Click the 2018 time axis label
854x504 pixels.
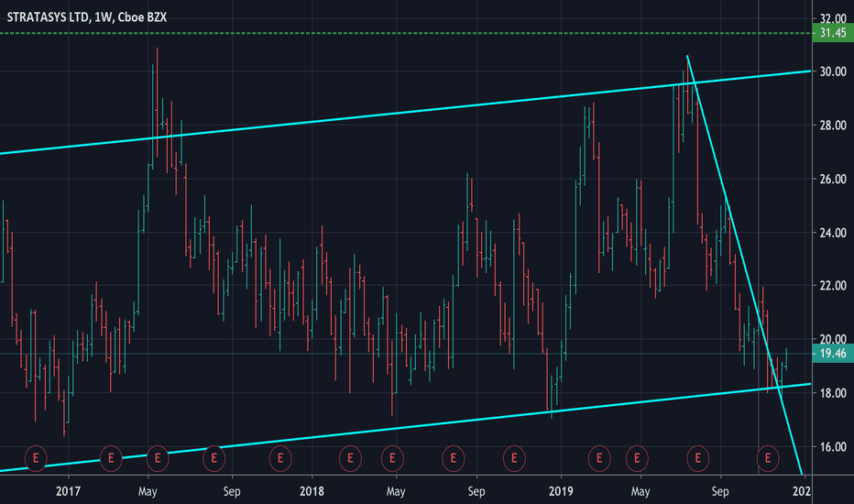312,491
